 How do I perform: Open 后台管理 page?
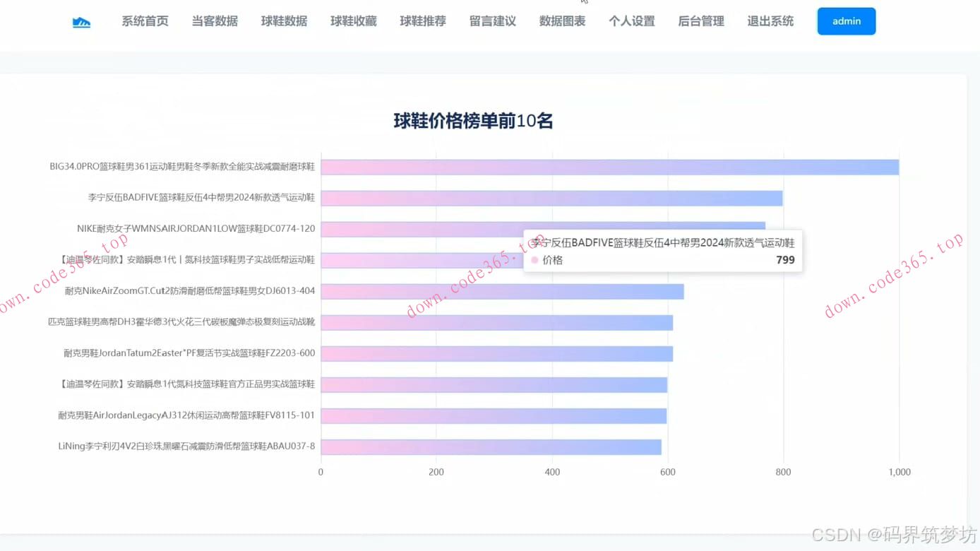click(x=700, y=21)
